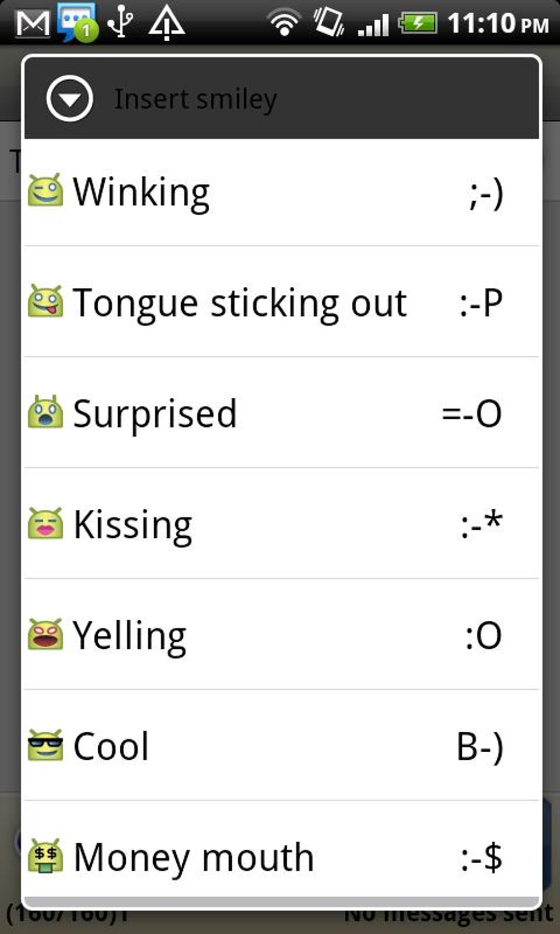Pick the Surprised list item

(x=155, y=414)
